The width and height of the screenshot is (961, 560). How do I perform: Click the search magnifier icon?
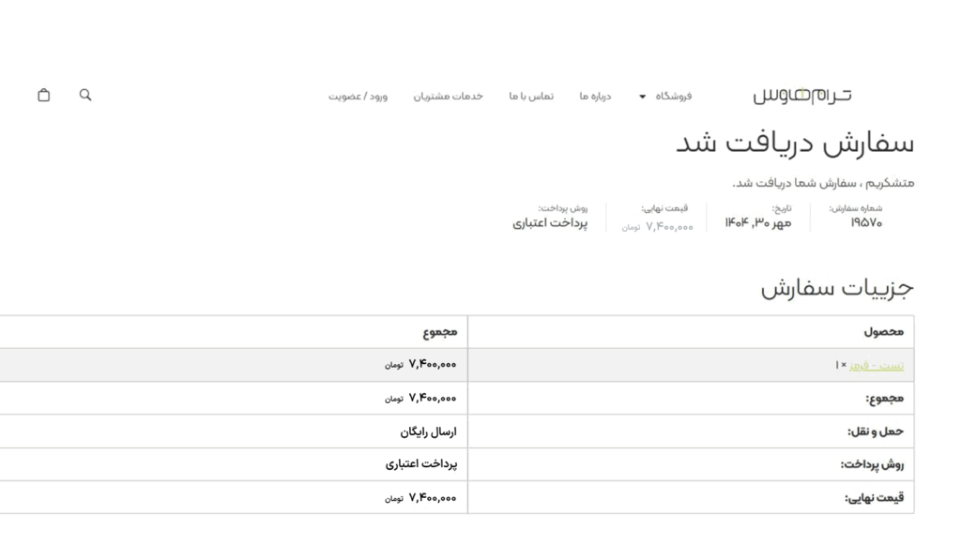point(85,95)
